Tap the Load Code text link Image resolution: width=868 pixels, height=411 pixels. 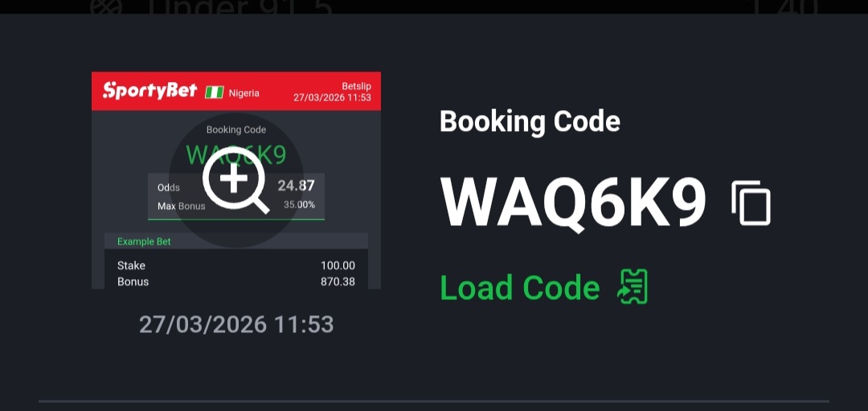(520, 287)
